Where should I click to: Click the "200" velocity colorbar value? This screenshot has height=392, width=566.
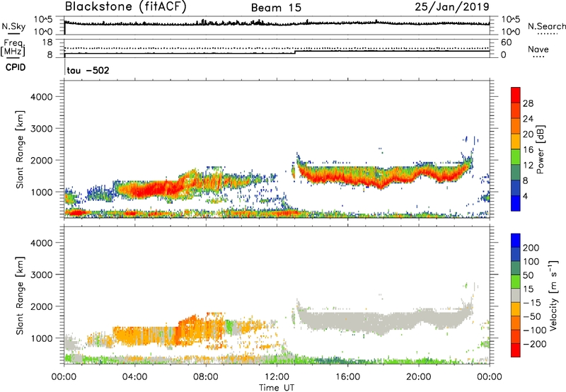[531, 248]
